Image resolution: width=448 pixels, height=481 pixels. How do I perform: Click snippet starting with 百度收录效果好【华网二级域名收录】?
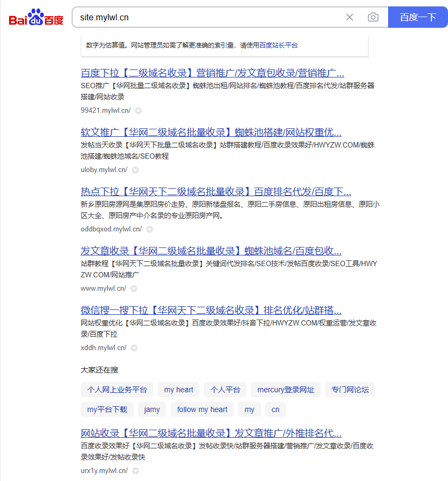227,451
